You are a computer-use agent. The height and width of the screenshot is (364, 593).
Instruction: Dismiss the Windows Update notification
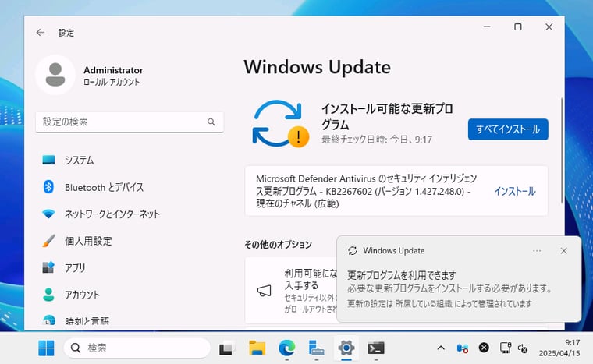[563, 251]
